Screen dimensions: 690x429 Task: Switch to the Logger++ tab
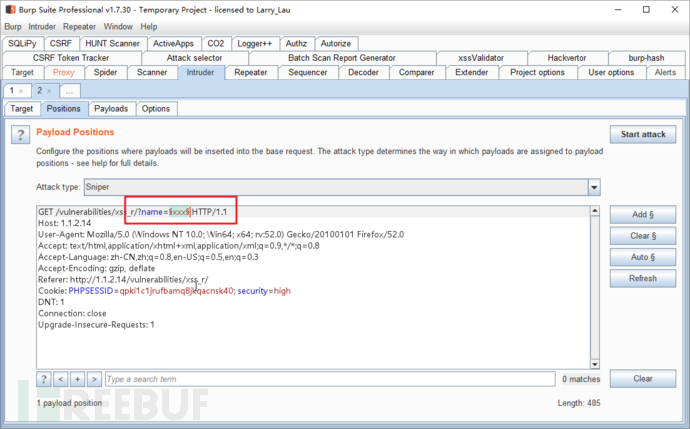(254, 44)
